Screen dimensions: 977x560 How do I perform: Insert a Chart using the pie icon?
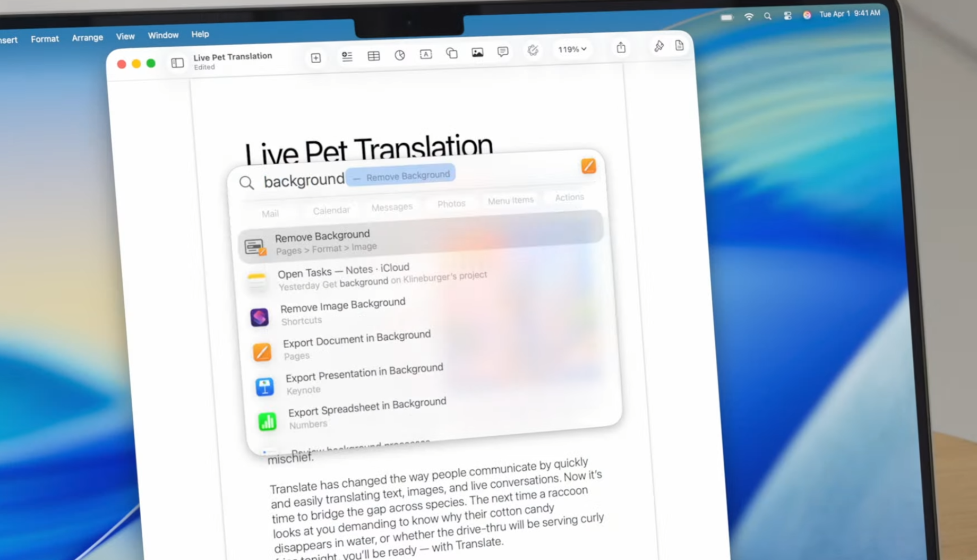[400, 55]
